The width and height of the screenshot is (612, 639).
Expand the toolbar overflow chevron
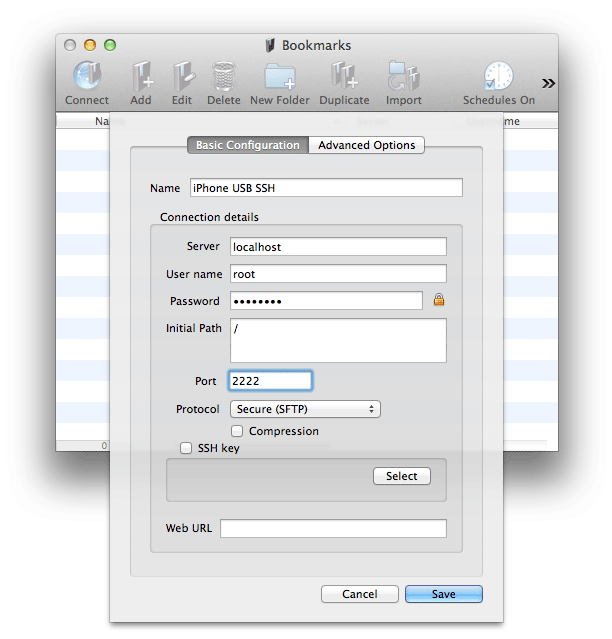[548, 83]
